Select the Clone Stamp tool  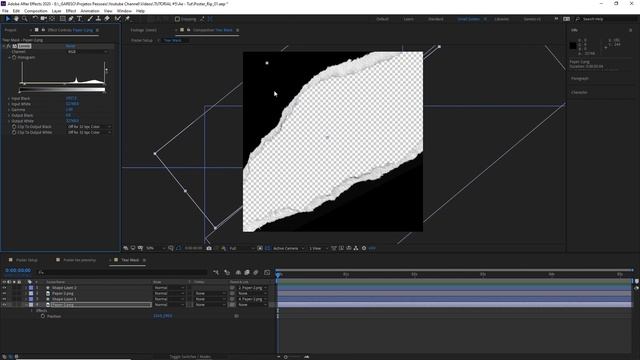pos(98,19)
